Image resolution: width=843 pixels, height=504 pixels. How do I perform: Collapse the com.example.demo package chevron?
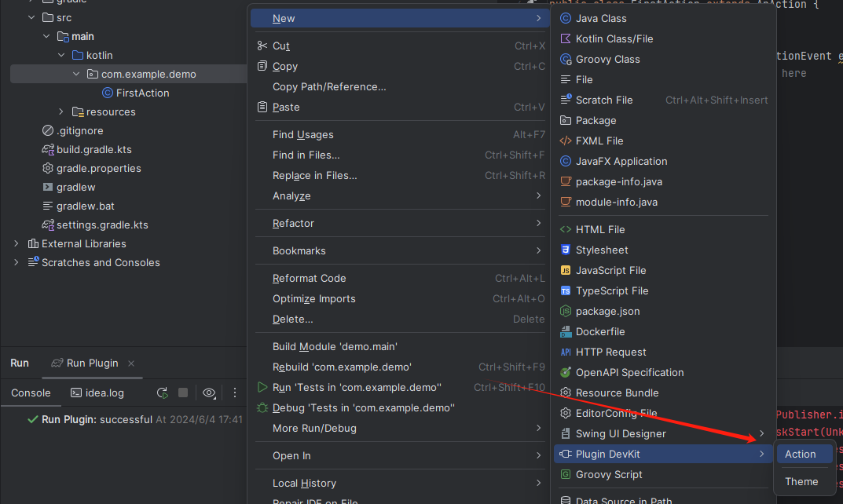click(x=75, y=74)
